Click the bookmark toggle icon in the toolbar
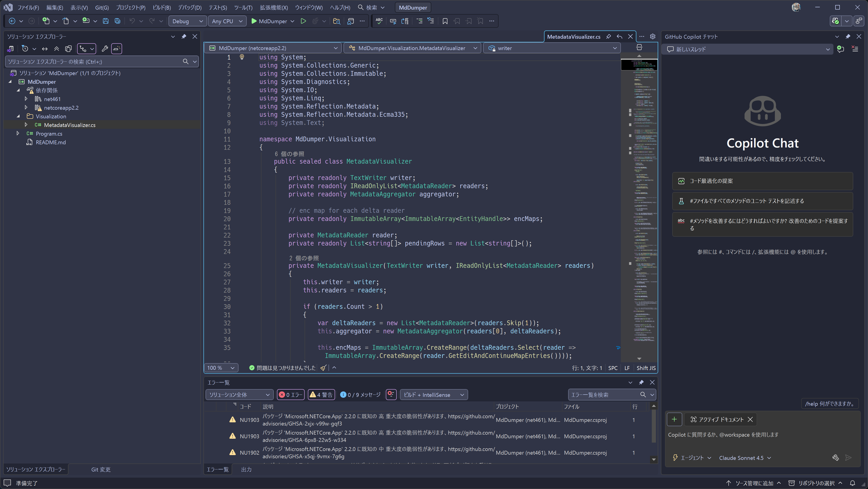The width and height of the screenshot is (868, 489). click(445, 21)
